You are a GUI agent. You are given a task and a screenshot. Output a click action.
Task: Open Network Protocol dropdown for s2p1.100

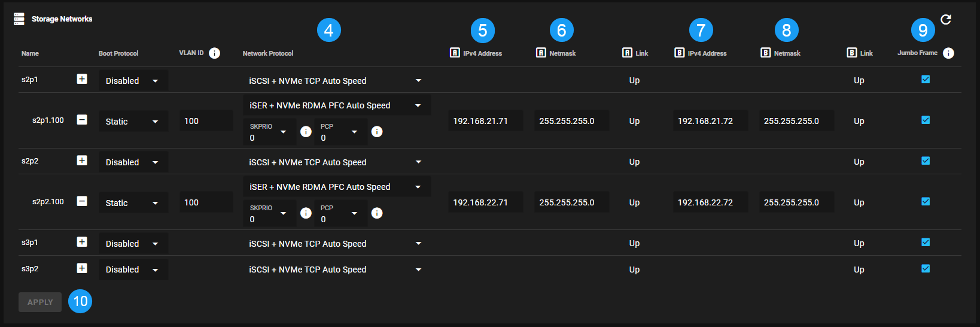click(336, 105)
